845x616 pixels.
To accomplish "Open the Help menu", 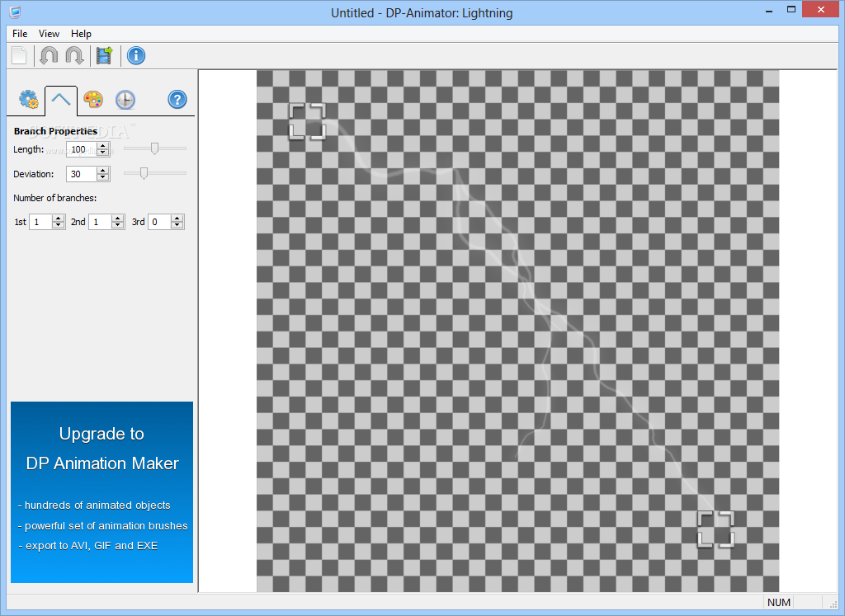I will pyautogui.click(x=82, y=33).
